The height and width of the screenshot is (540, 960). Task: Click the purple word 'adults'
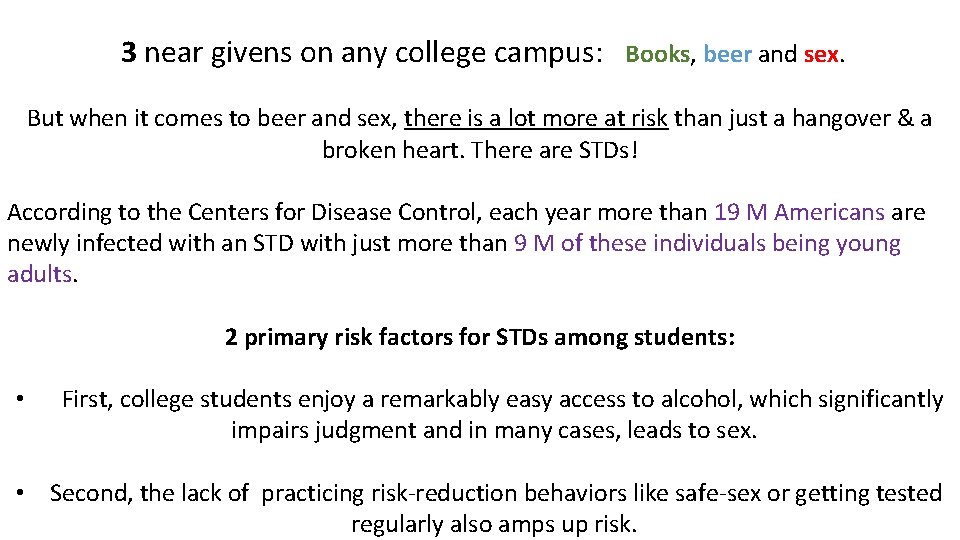click(40, 274)
